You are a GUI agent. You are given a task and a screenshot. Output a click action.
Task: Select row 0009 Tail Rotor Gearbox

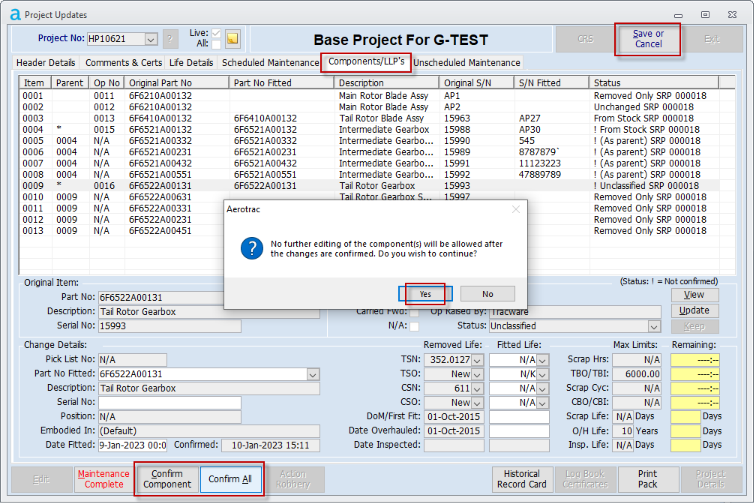(369, 186)
